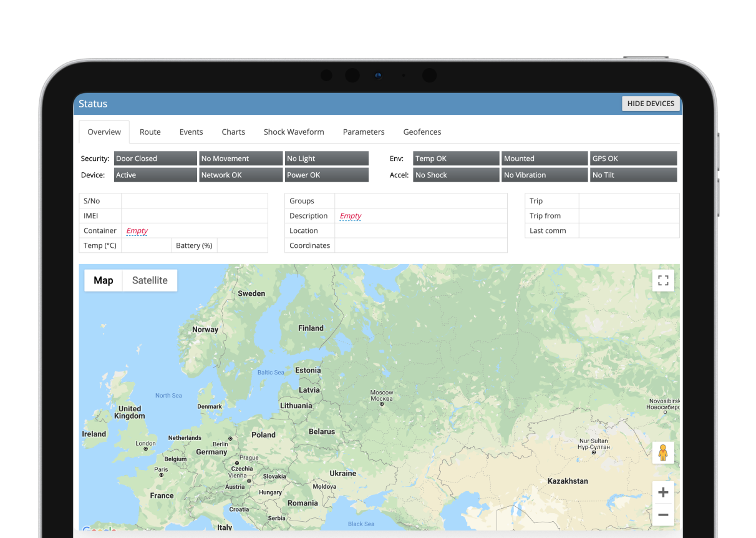This screenshot has height=538, width=756.
Task: View the Shock Waveform tab
Action: [294, 132]
